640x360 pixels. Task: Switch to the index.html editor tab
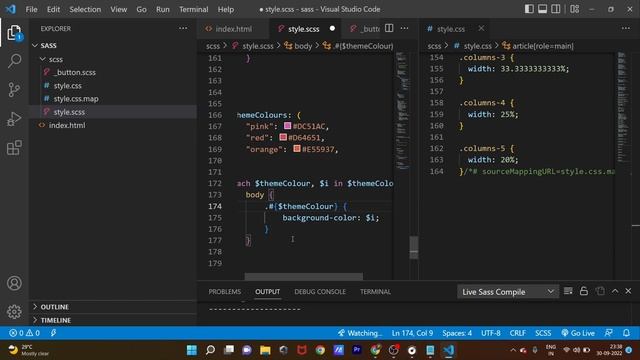(233, 29)
